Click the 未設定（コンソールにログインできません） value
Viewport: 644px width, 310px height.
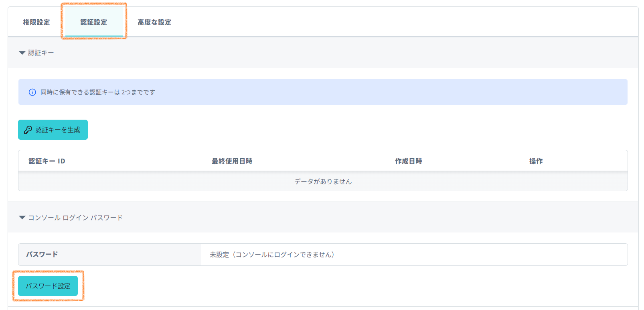click(x=272, y=255)
